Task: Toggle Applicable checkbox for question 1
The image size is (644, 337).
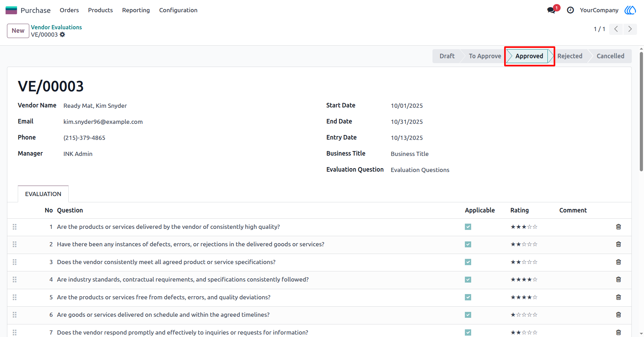Action: (468, 227)
